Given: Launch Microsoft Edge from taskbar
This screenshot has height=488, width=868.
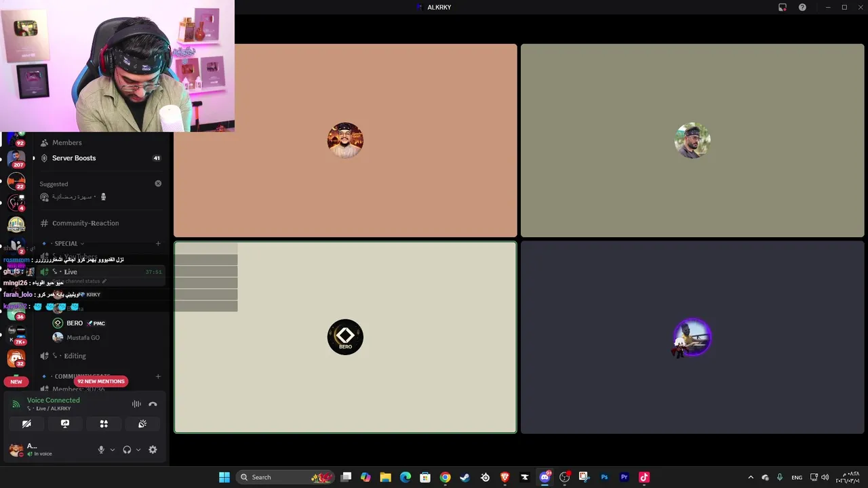Looking at the screenshot, I should pyautogui.click(x=406, y=477).
